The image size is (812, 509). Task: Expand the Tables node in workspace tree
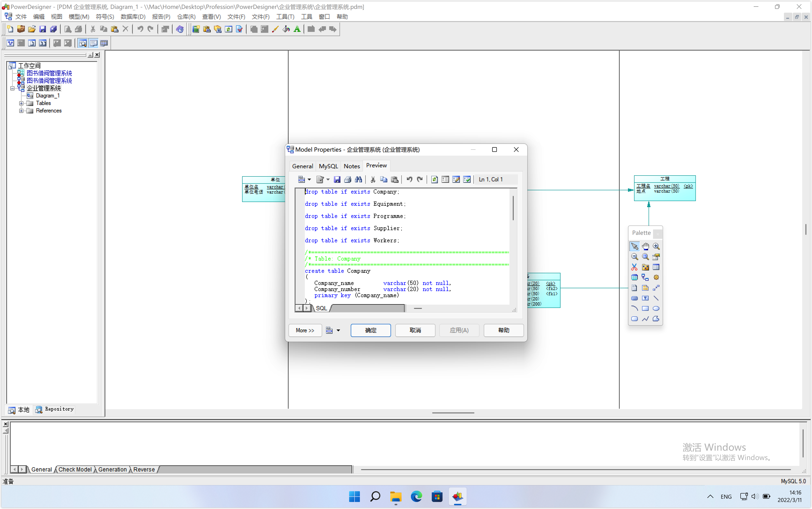pyautogui.click(x=21, y=103)
